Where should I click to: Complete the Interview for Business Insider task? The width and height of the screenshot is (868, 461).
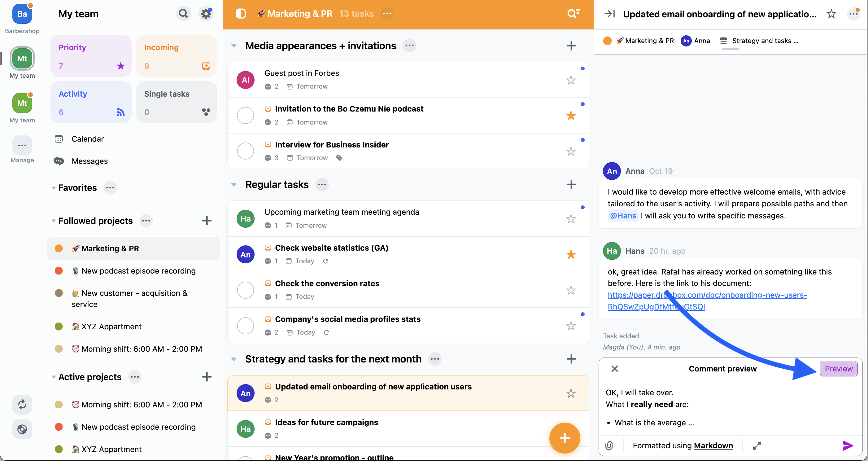click(x=245, y=151)
